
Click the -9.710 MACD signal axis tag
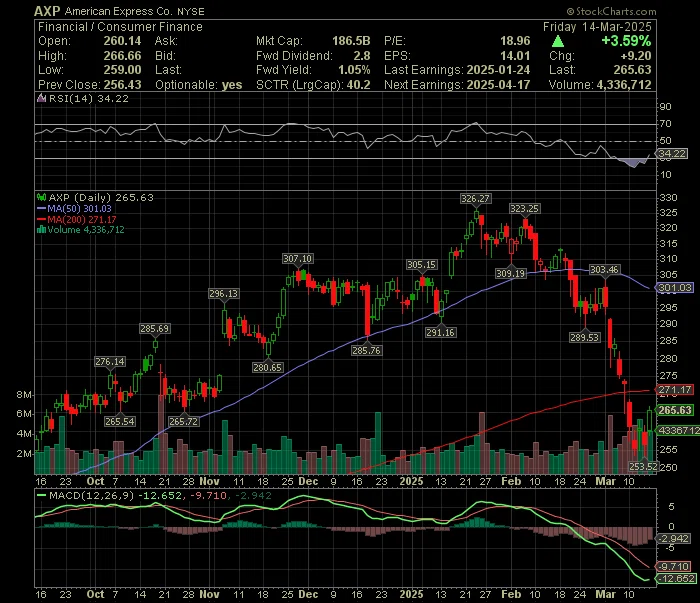click(674, 566)
